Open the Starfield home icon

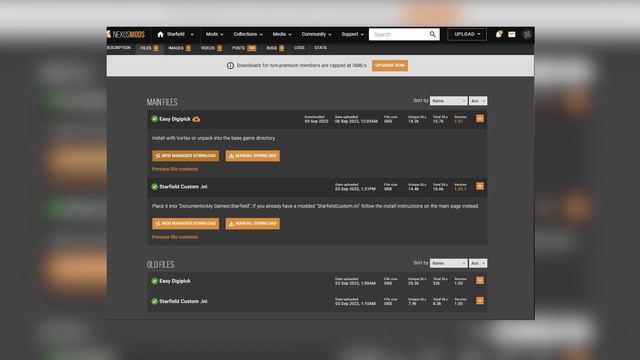(x=160, y=34)
